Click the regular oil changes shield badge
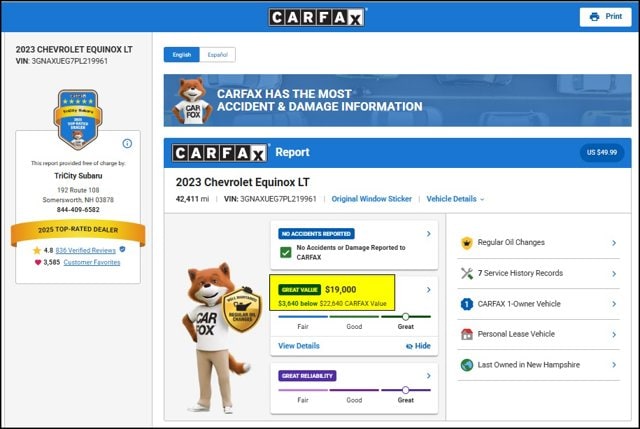The height and width of the screenshot is (429, 640). coord(242,309)
